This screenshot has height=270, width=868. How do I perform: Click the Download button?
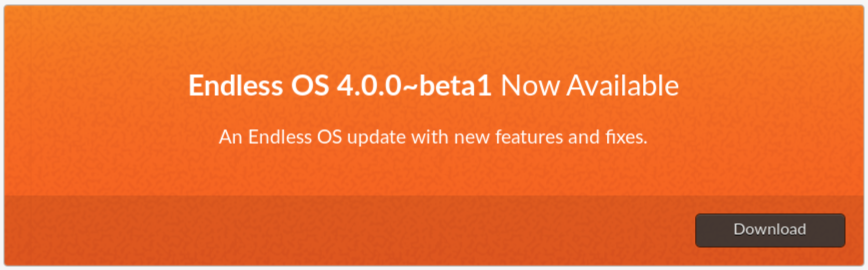(x=770, y=230)
